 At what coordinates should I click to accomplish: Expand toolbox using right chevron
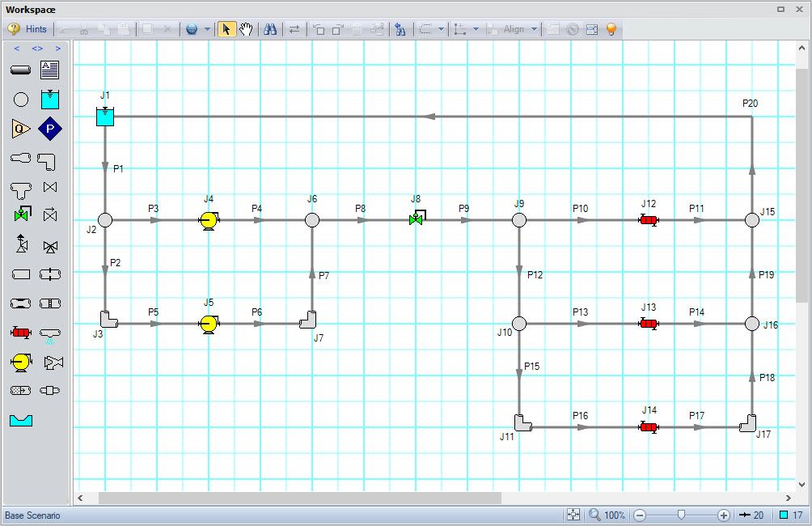(x=58, y=49)
